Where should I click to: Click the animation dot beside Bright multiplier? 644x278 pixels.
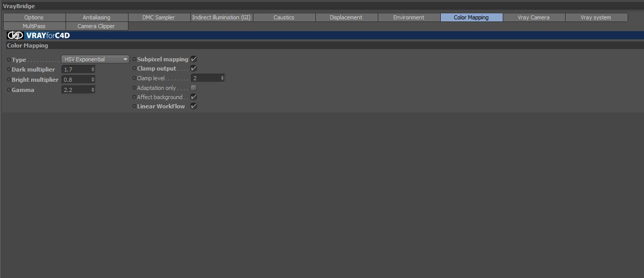(9, 80)
